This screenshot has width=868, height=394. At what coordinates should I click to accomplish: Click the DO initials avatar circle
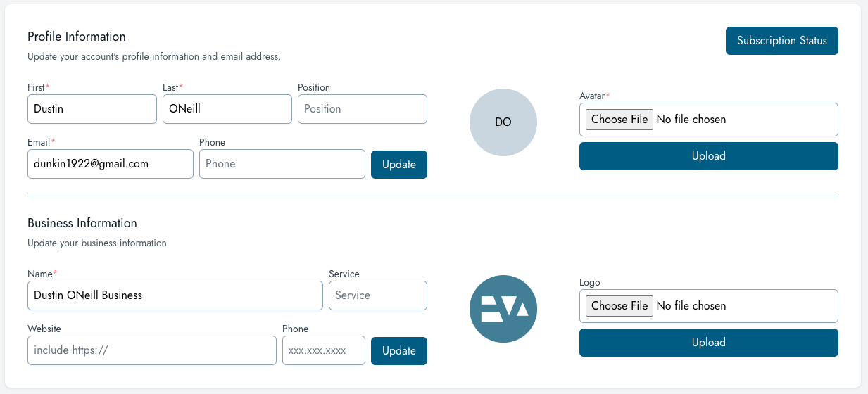coord(503,122)
